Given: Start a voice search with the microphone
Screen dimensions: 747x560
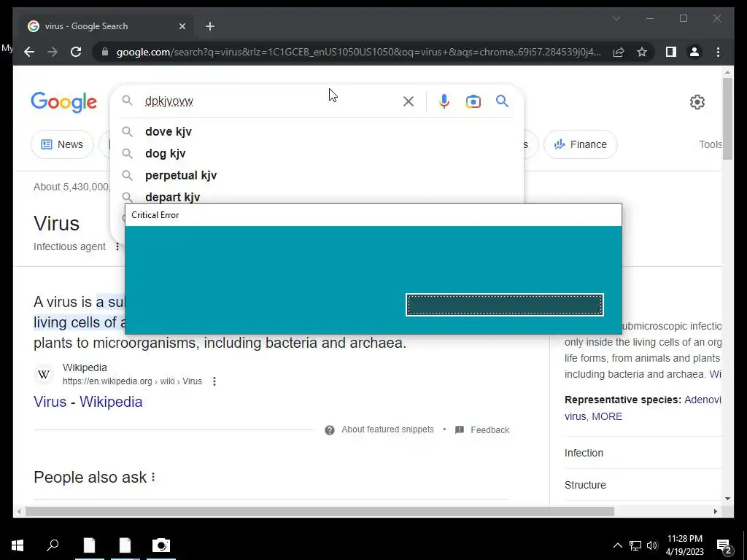Looking at the screenshot, I should click(444, 101).
